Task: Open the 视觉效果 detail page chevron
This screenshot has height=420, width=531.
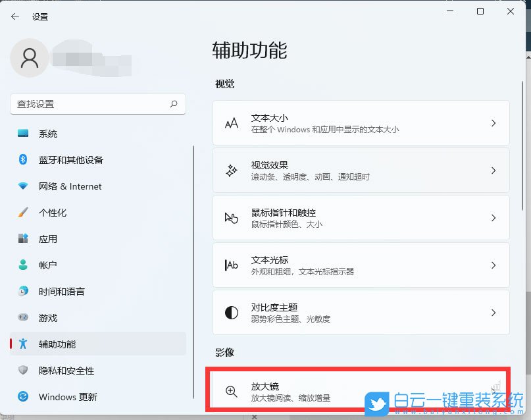Action: coord(493,170)
